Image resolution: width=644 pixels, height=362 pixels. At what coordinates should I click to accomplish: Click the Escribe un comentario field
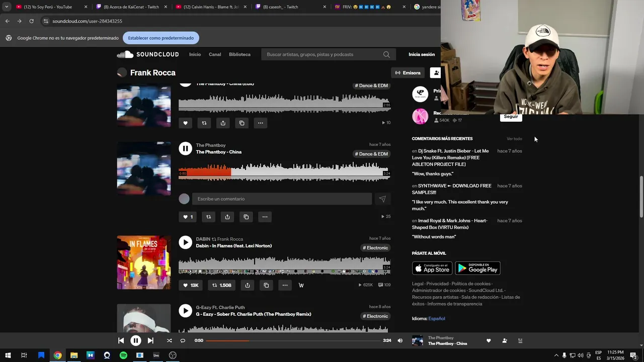coord(282,199)
